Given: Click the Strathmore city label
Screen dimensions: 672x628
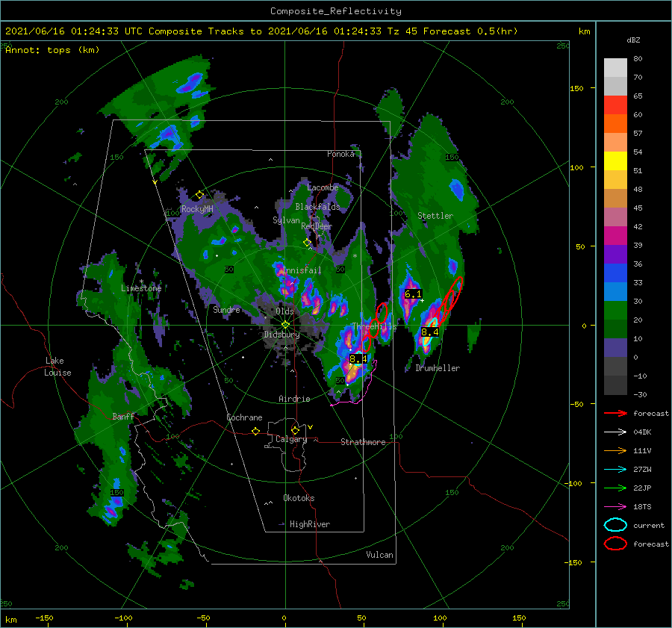Looking at the screenshot, I should (x=363, y=442).
